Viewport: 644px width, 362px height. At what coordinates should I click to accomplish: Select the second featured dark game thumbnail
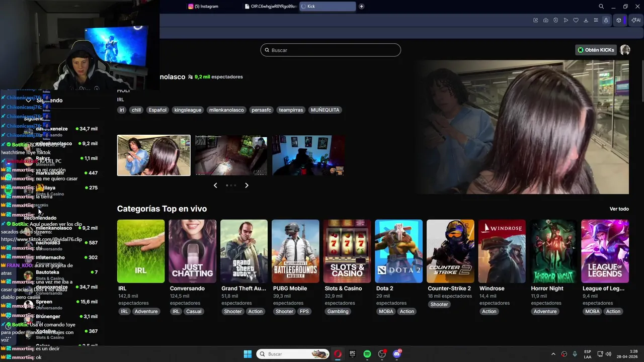(231, 155)
